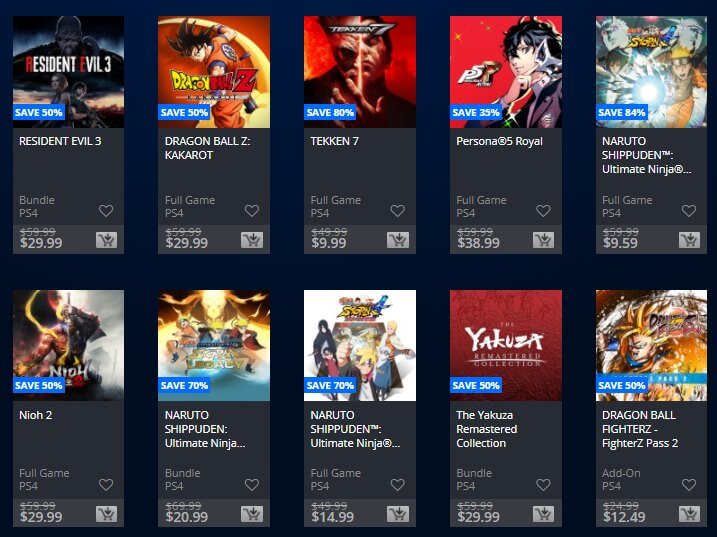The height and width of the screenshot is (537, 717).
Task: Add RESIDENT EVIL 3 to cart
Action: [106, 240]
